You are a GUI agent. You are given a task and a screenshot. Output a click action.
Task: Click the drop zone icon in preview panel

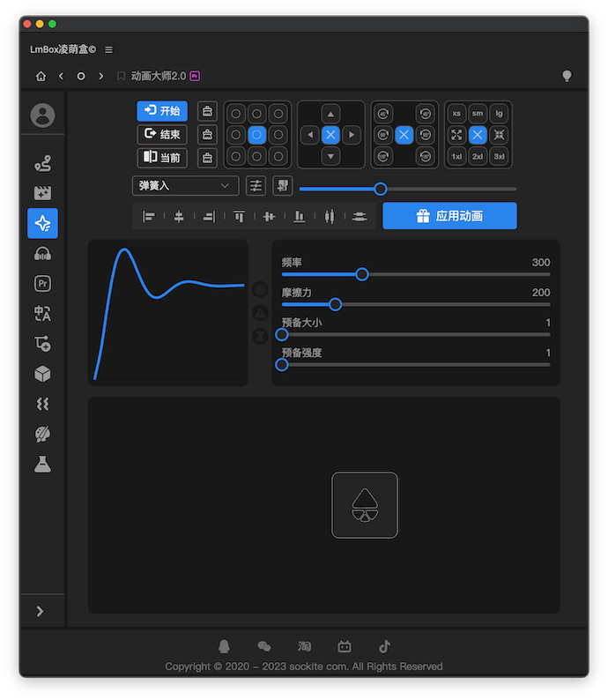tap(365, 505)
